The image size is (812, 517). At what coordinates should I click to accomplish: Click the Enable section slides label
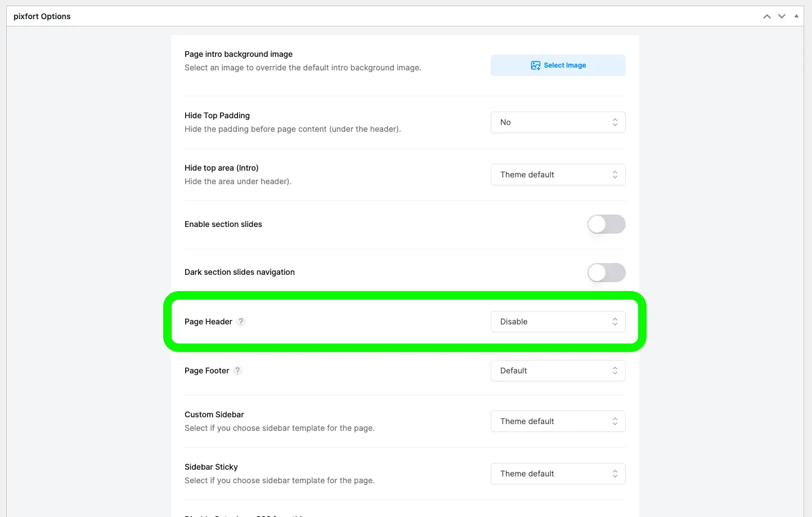click(x=223, y=224)
